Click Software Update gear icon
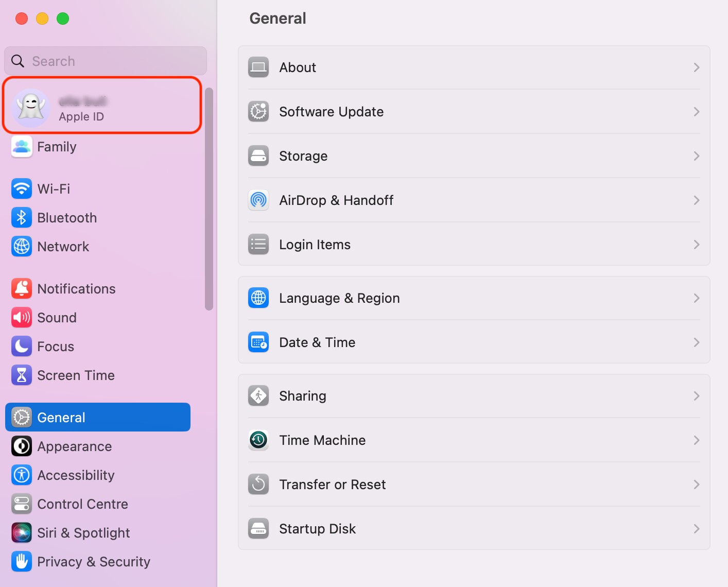 [258, 112]
